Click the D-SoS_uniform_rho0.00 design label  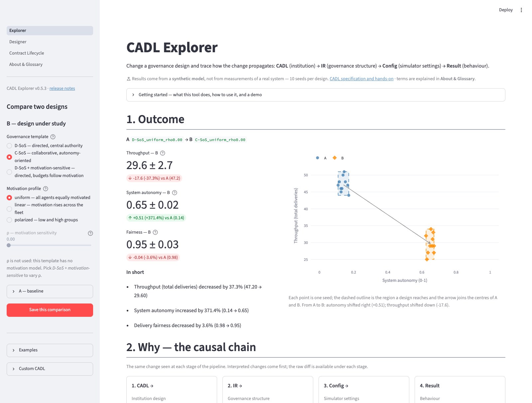157,140
